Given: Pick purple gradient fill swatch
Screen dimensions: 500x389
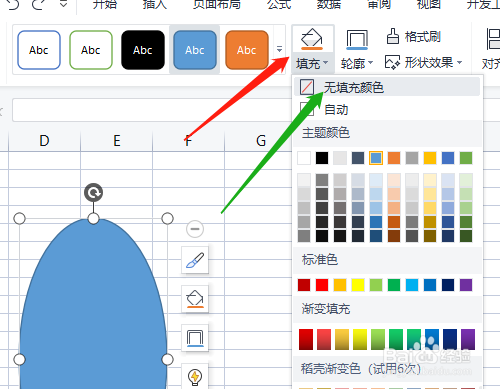Looking at the screenshot, I should [x=468, y=339].
